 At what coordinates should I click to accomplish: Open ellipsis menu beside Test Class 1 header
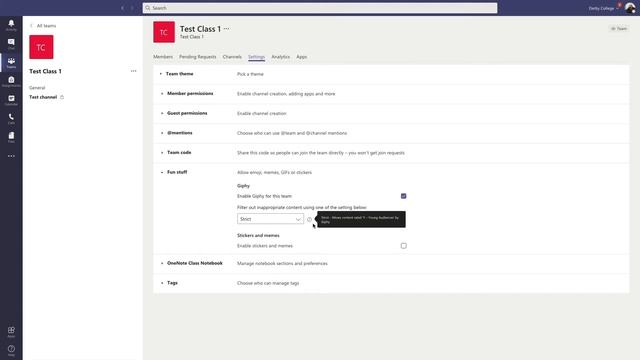(x=227, y=29)
